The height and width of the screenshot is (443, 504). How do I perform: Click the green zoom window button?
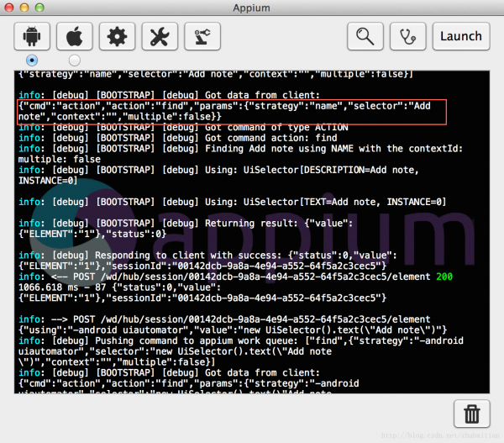39,8
